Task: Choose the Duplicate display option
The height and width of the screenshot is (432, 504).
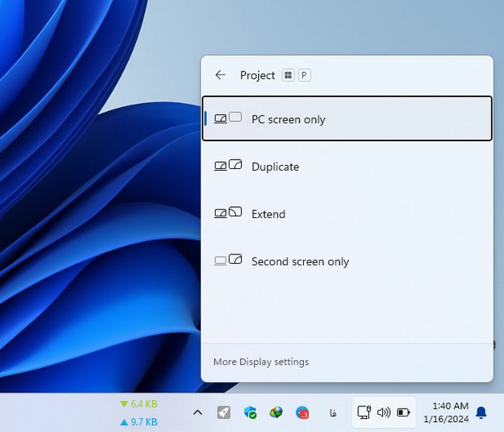Action: (x=347, y=166)
